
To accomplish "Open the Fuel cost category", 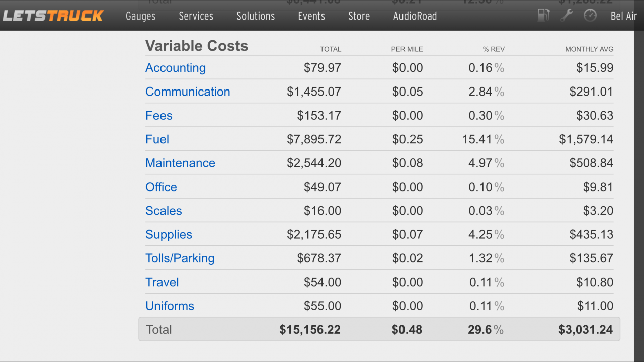I will pos(157,139).
